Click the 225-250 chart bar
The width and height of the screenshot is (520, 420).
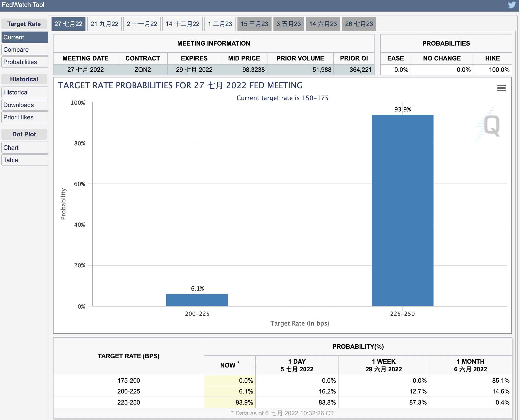pyautogui.click(x=402, y=211)
